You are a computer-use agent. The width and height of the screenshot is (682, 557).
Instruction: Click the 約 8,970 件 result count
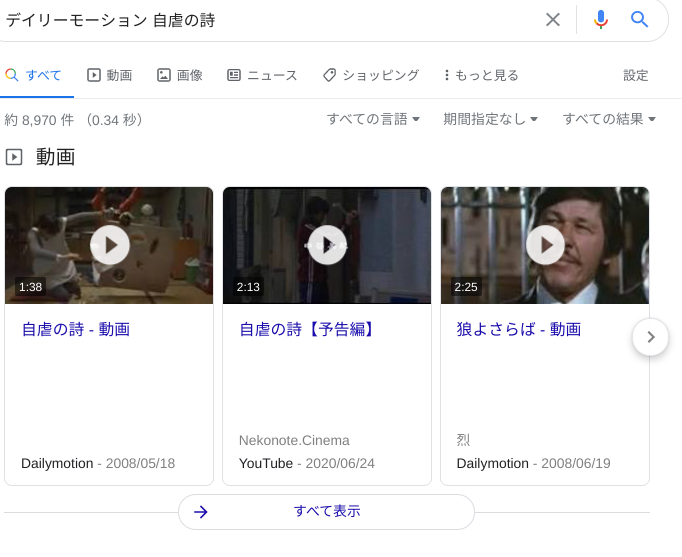[39, 120]
